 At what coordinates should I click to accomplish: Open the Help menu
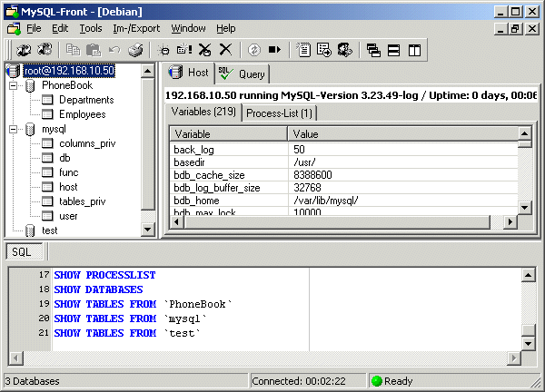pyautogui.click(x=226, y=28)
